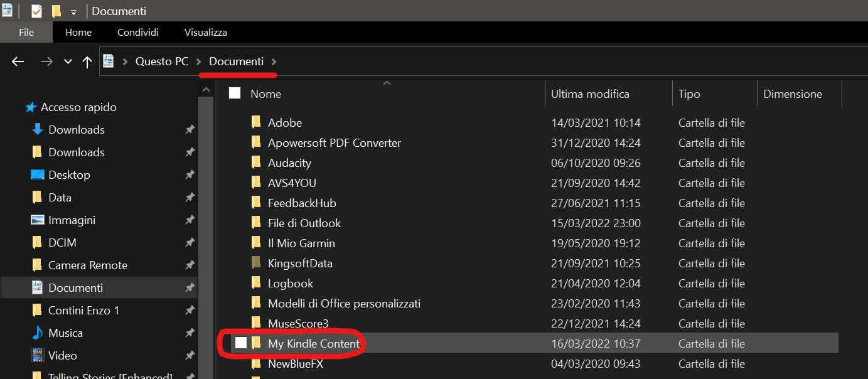Screen dimensions: 868x379
Task: Click the navigation pane scrollbar up arrow
Action: coord(206,90)
